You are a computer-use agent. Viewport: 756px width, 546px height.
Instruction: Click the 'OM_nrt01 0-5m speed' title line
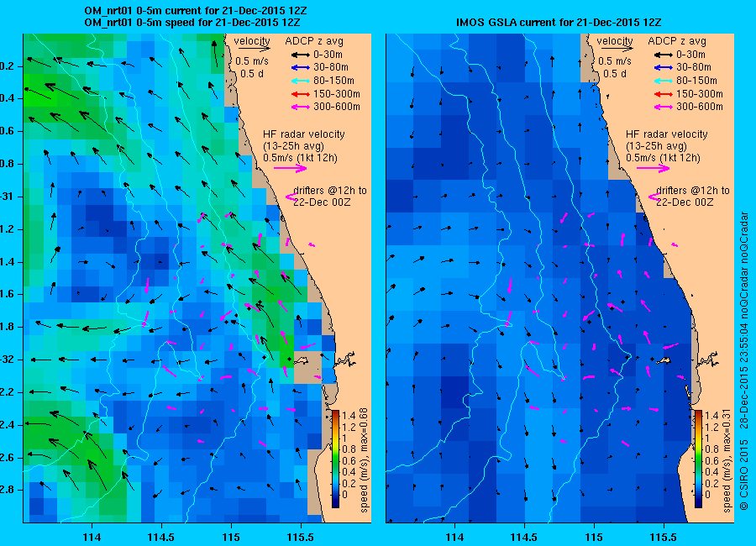point(192,23)
